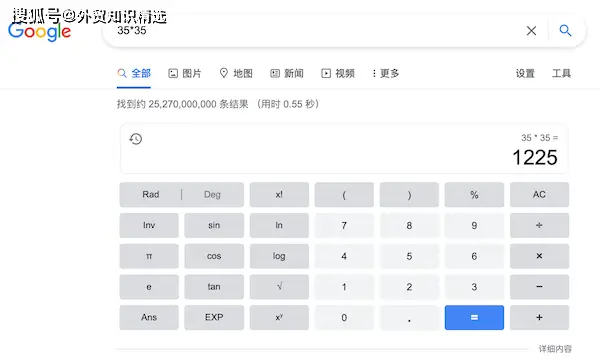Switch to the 地图 maps tab
The image size is (600, 363).
click(236, 73)
